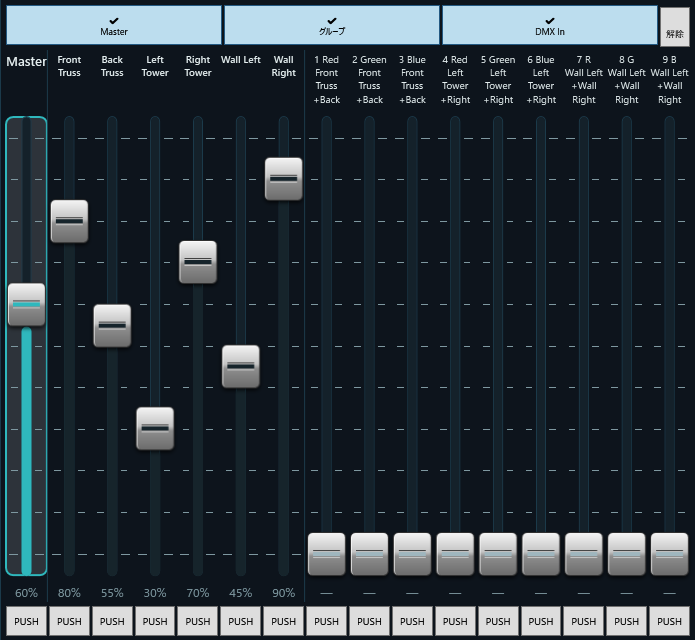Image resolution: width=696 pixels, height=640 pixels.
Task: Click the 1 Red Front Truss +Back label
Action: (x=326, y=79)
